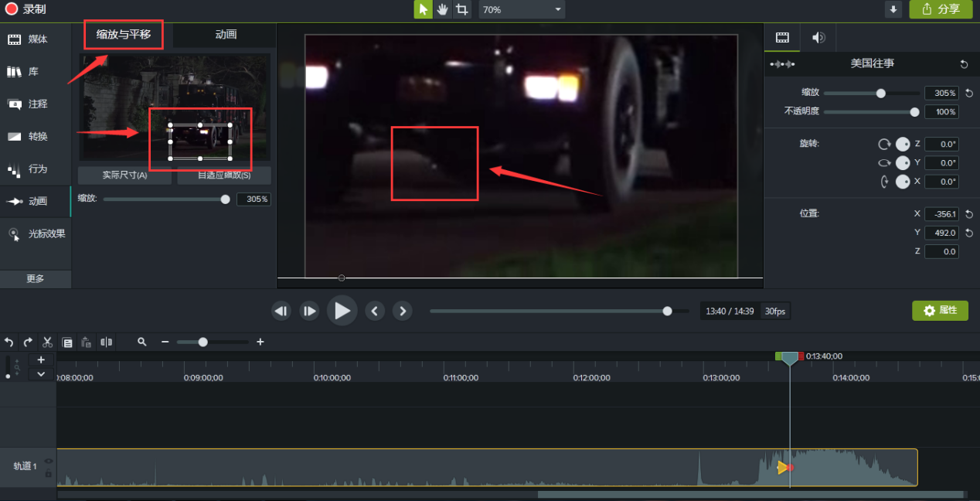980x501 pixels.
Task: Click the Z rotation dial
Action: pyautogui.click(x=903, y=144)
